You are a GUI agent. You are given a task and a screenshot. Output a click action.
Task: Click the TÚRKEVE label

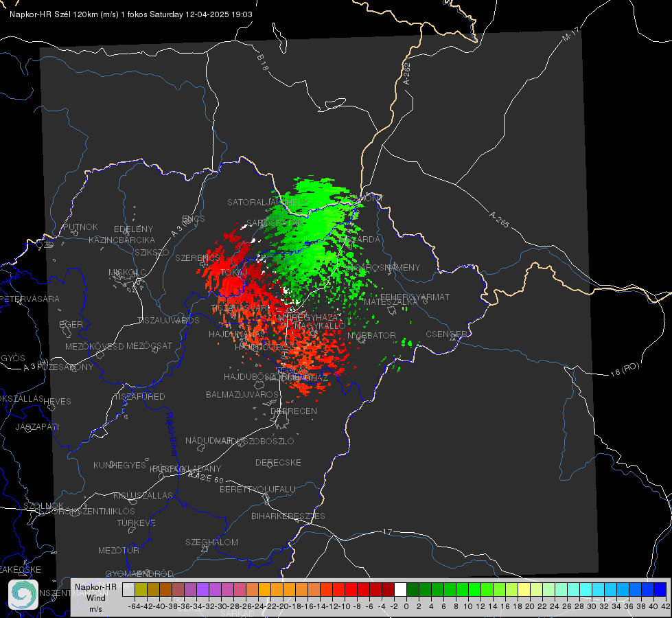(x=137, y=523)
